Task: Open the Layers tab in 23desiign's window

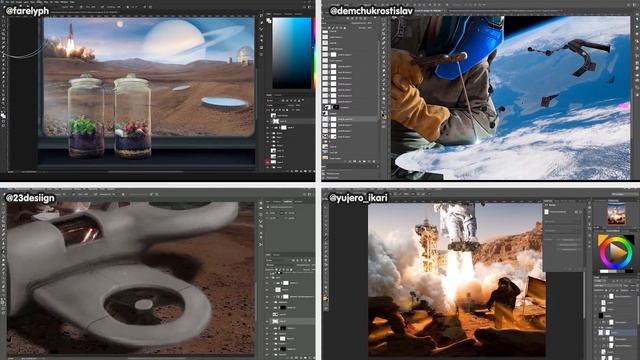Action: (268, 255)
